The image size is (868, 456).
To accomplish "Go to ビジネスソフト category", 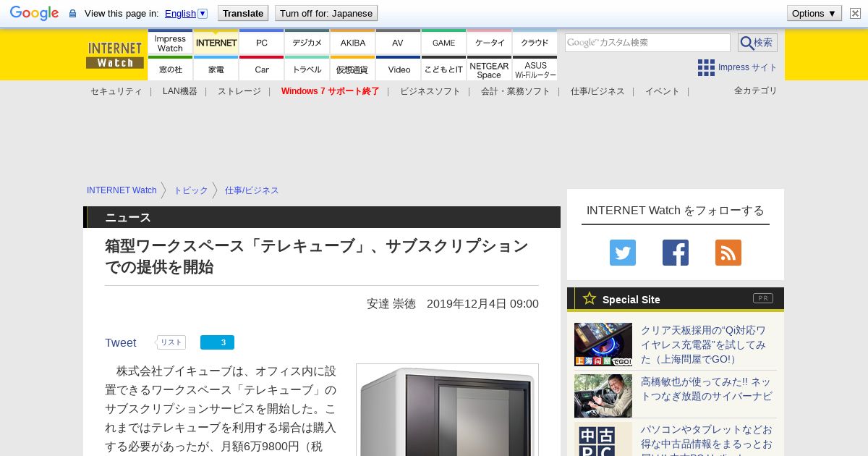I will (x=430, y=91).
